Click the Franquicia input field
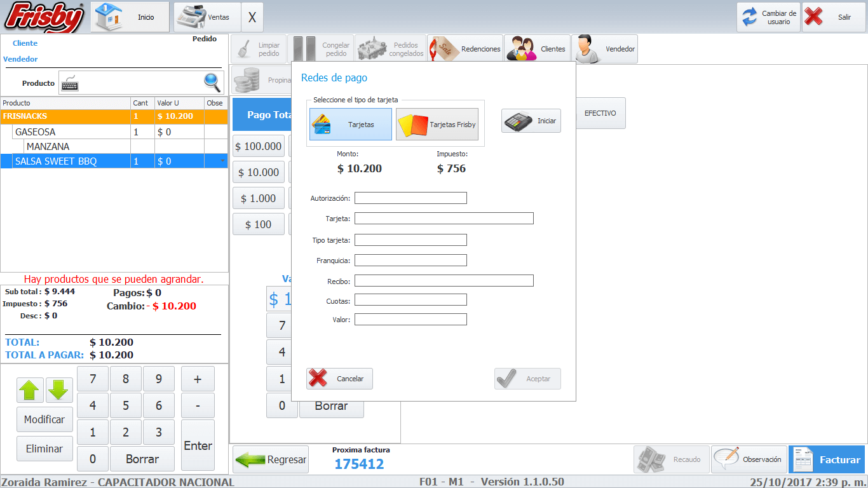The width and height of the screenshot is (868, 488). [410, 260]
